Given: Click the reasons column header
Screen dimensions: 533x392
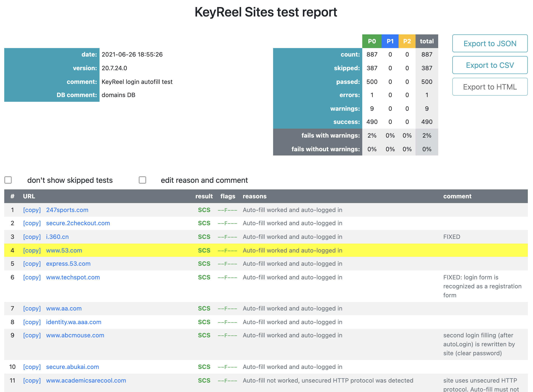Looking at the screenshot, I should pyautogui.click(x=254, y=196).
